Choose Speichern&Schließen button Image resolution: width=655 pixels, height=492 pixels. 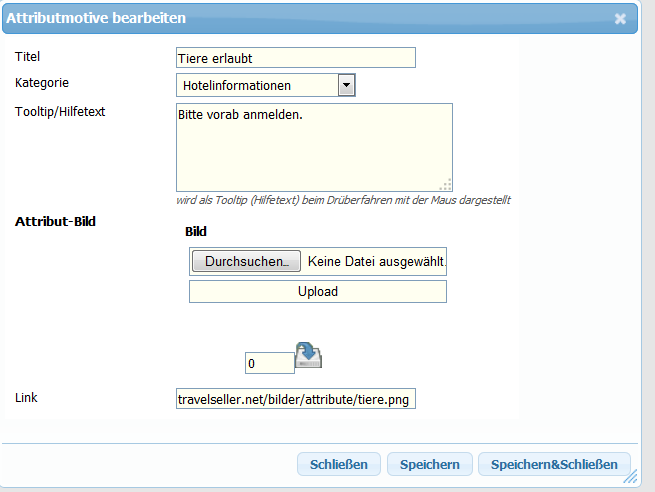tap(554, 464)
